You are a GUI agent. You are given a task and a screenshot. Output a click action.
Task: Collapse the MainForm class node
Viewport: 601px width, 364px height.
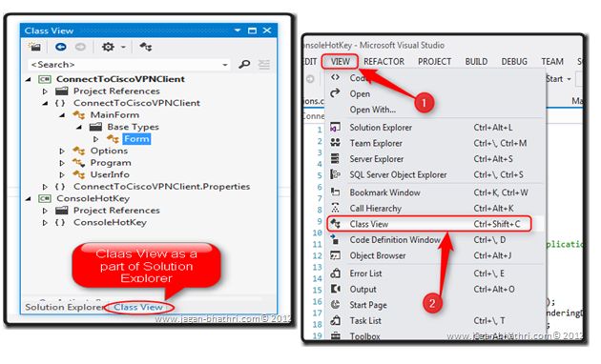(x=62, y=115)
